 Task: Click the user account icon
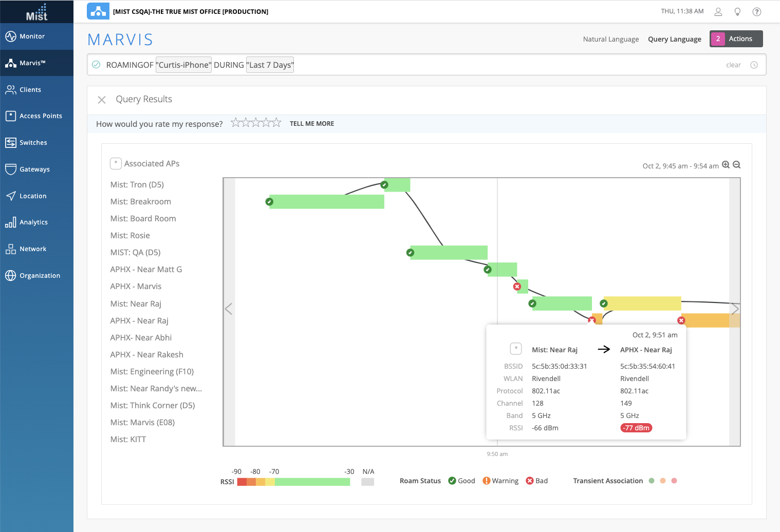pyautogui.click(x=718, y=12)
